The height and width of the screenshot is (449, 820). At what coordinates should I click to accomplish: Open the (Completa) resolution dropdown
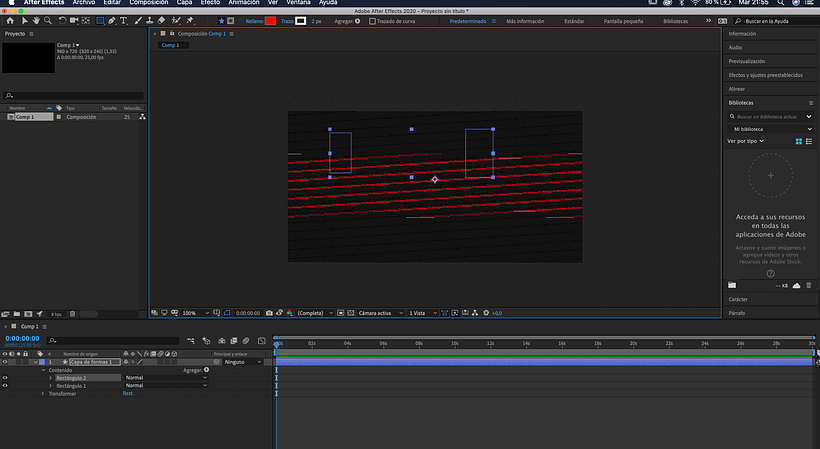[x=315, y=313]
